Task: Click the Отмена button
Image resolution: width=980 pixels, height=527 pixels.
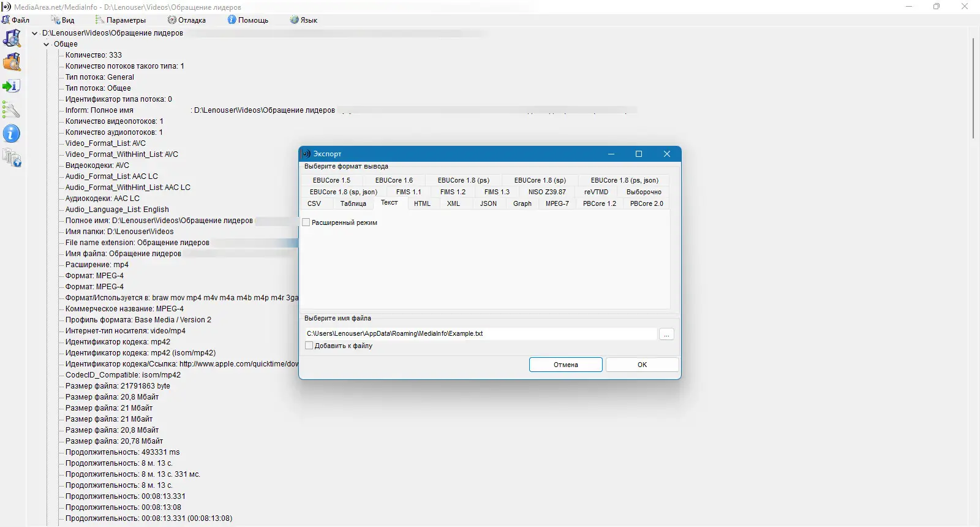Action: 566,365
